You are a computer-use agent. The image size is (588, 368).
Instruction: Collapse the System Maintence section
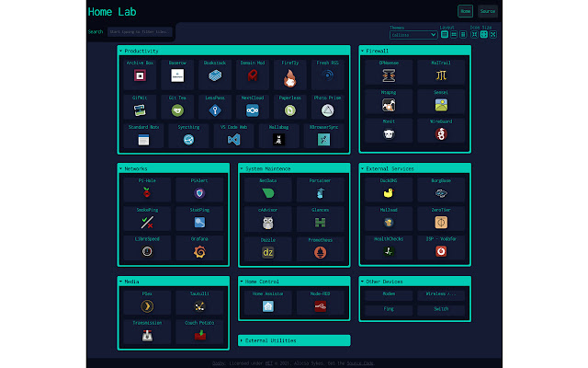294,168
